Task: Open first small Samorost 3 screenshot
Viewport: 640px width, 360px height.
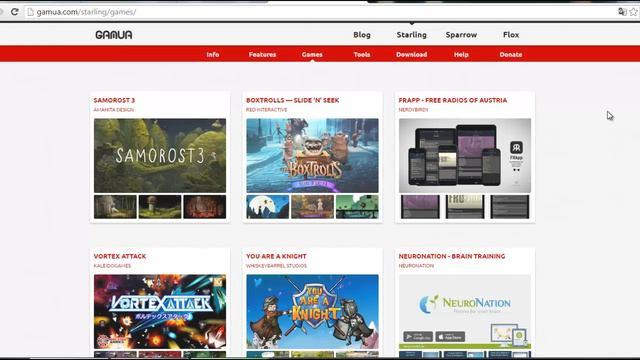Action: point(115,207)
